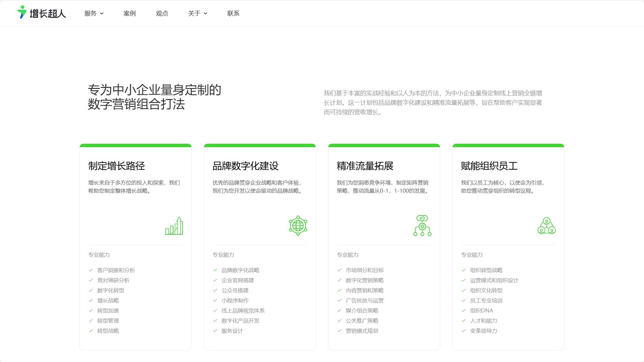644x362 pixels.
Task: Click the checkmark beside 客户洞察和分析
Action: click(x=91, y=270)
